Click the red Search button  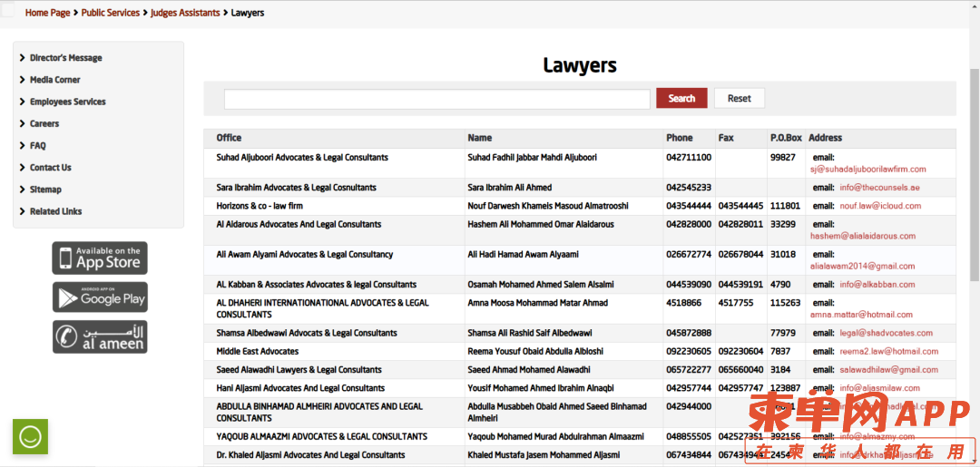tap(681, 98)
